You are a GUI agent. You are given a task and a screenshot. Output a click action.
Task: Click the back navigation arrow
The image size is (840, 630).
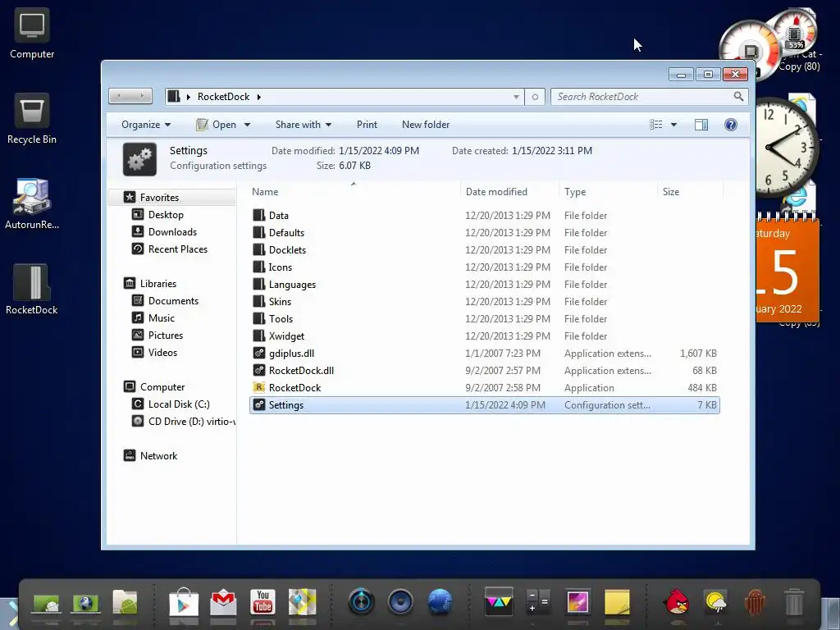click(x=119, y=96)
